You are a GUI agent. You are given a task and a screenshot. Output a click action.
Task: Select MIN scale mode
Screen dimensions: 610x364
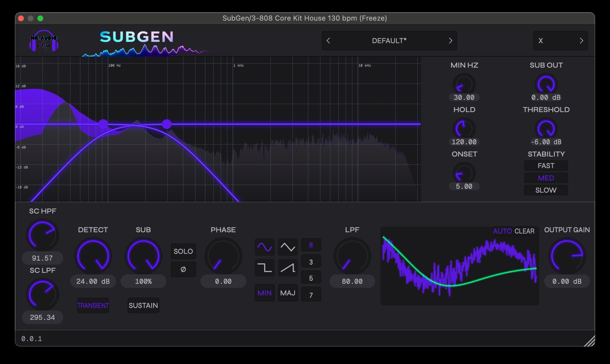tap(264, 293)
